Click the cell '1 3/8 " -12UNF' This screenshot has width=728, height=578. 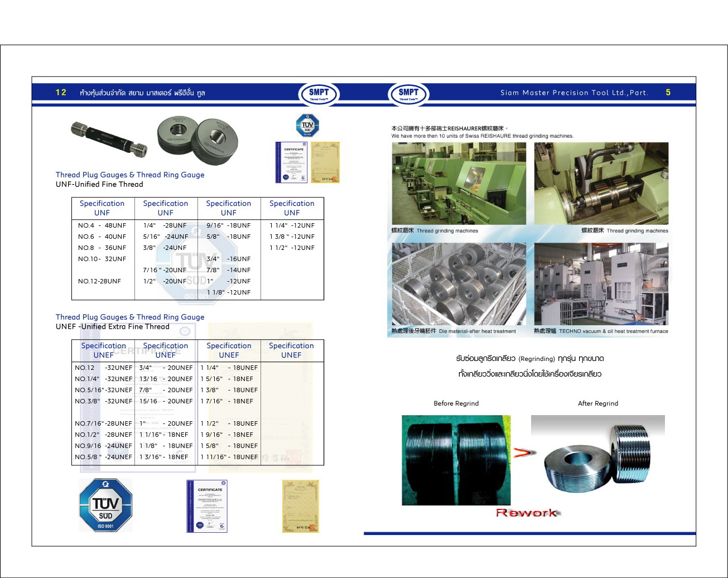[x=292, y=237]
